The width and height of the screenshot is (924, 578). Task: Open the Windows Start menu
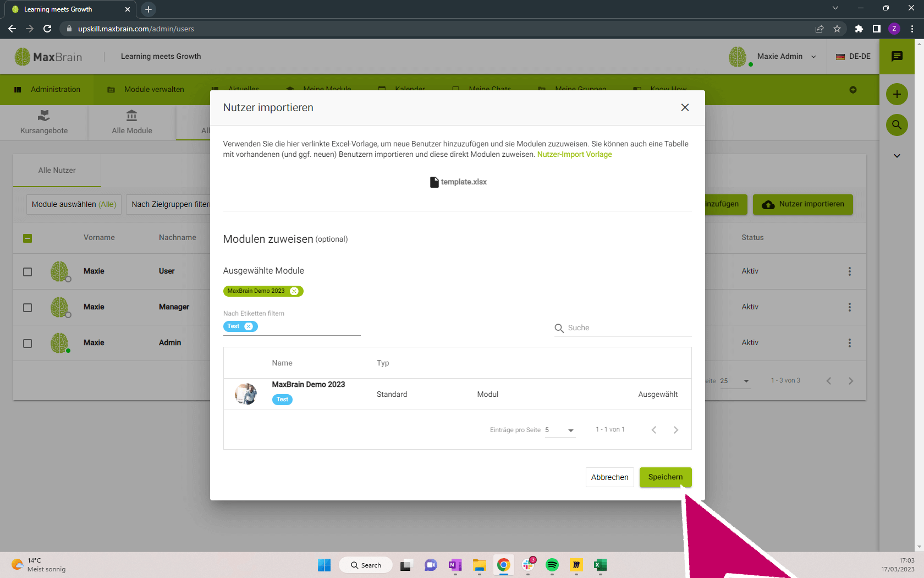[x=324, y=565]
